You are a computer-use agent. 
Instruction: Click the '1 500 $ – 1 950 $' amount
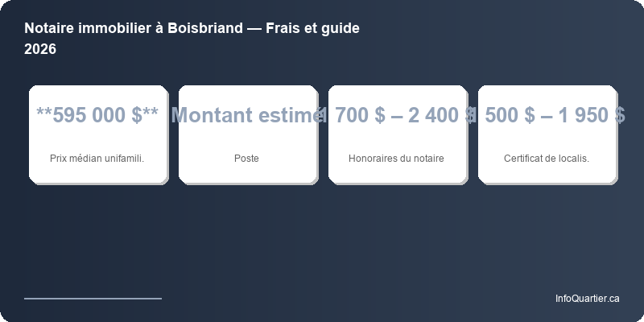547,115
